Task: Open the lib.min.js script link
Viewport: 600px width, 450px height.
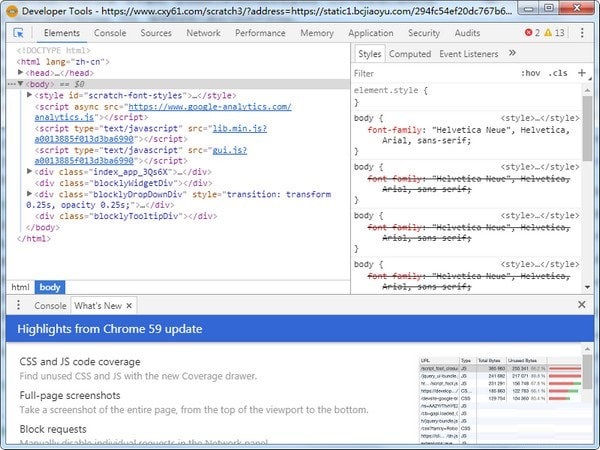Action: click(239, 128)
